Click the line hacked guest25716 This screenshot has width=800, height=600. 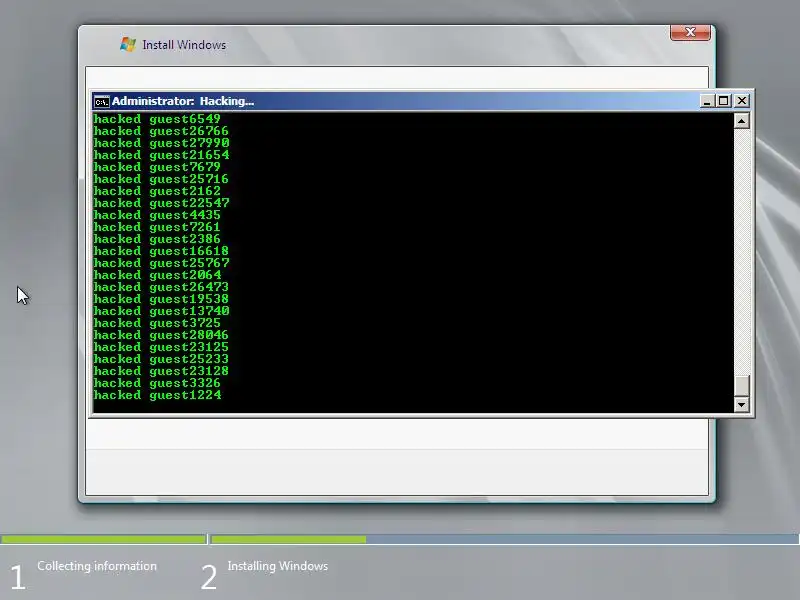[x=161, y=179]
